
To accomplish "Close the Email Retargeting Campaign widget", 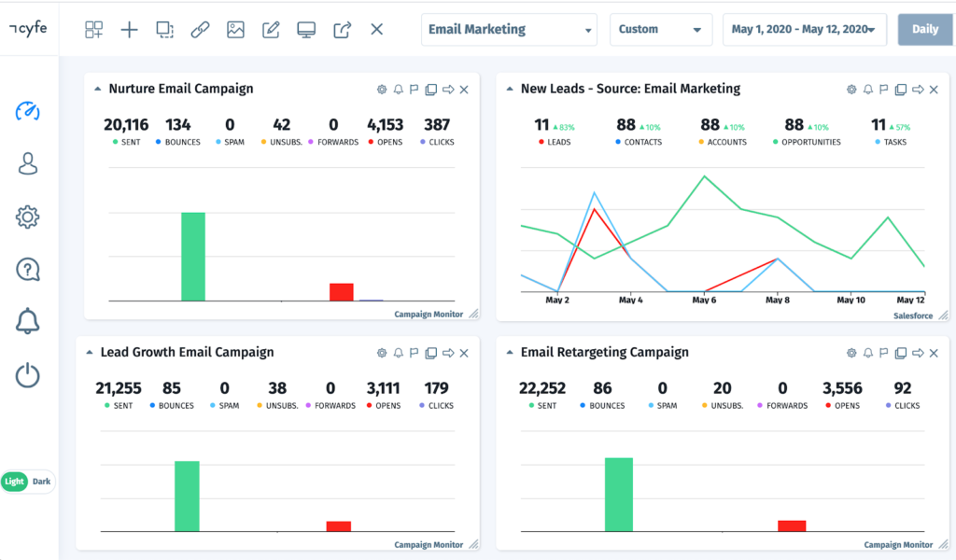I will [x=934, y=353].
